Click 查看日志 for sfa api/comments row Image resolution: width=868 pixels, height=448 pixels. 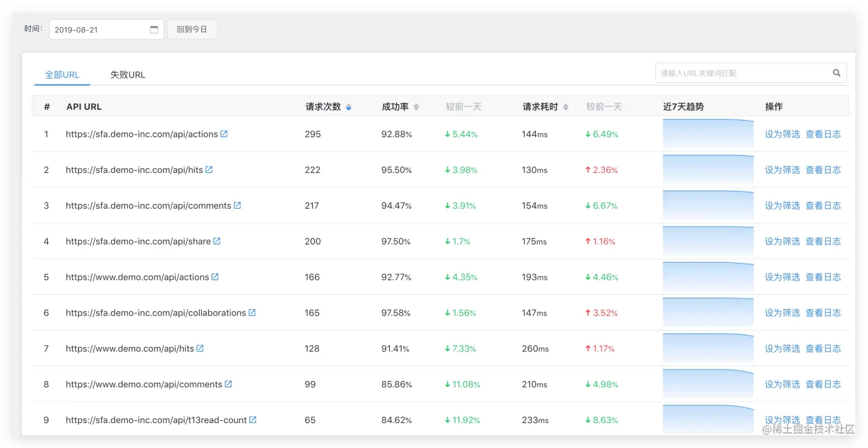(x=823, y=206)
